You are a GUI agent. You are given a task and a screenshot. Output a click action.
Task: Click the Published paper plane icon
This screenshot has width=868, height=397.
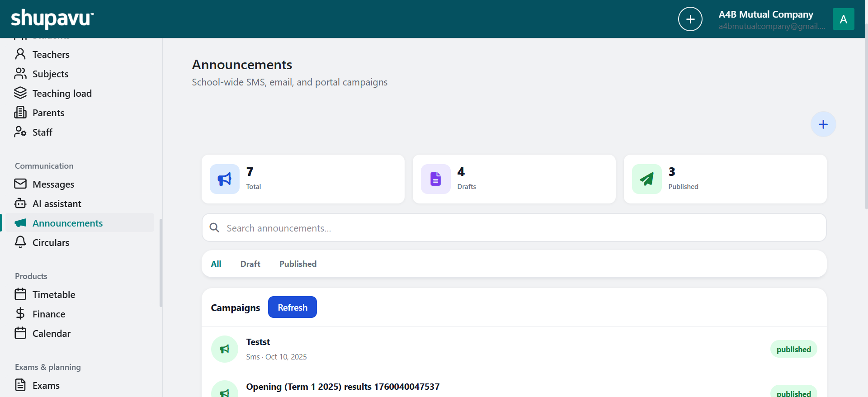[x=647, y=179]
